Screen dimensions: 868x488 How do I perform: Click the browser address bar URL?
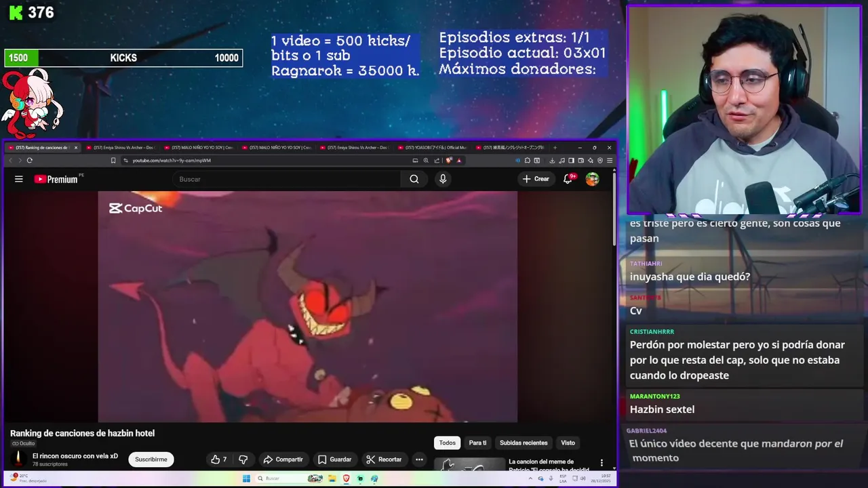(x=172, y=161)
